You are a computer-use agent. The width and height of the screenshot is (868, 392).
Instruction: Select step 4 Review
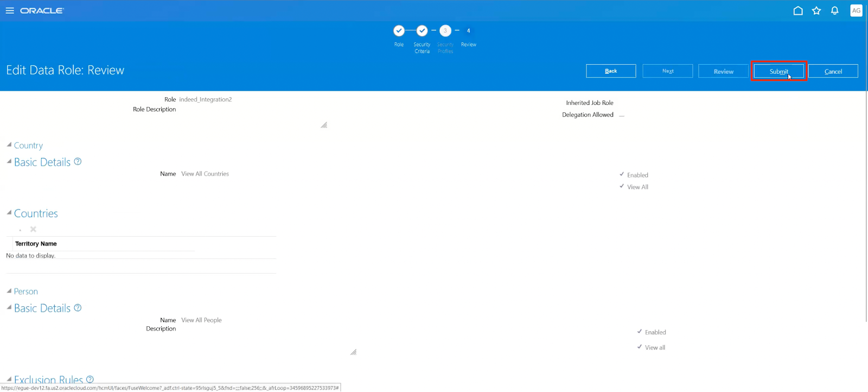[x=469, y=30]
